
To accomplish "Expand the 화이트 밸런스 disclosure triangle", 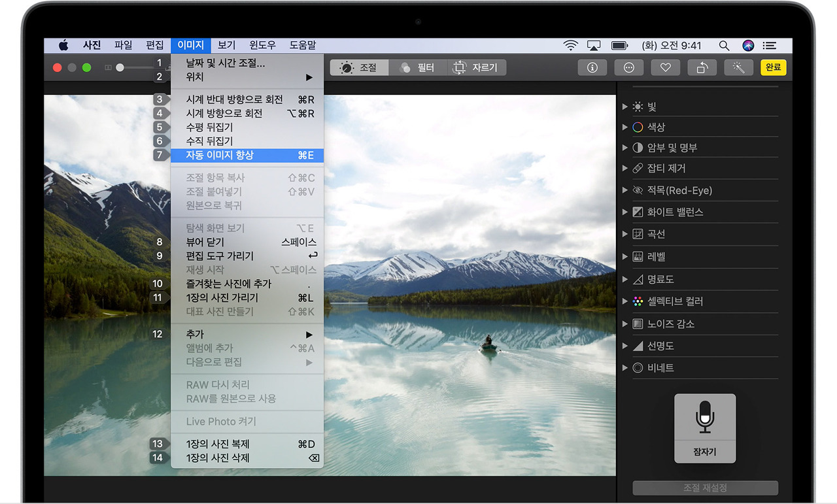I will tap(625, 212).
